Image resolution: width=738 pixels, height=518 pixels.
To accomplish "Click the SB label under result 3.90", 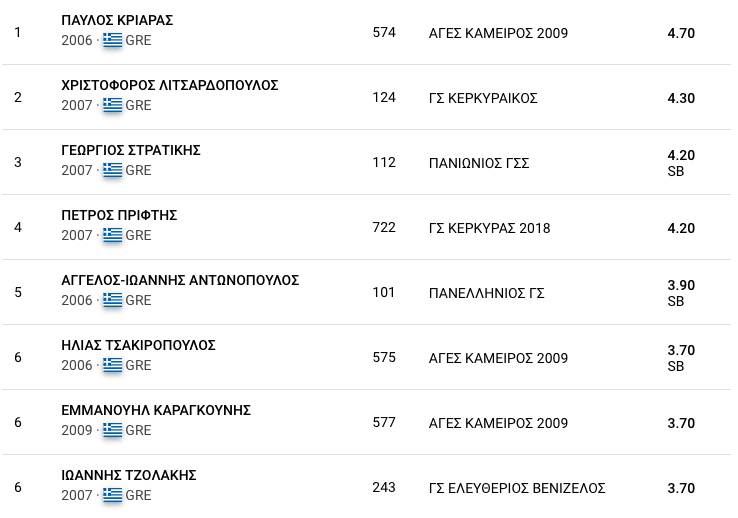I will [x=675, y=301].
